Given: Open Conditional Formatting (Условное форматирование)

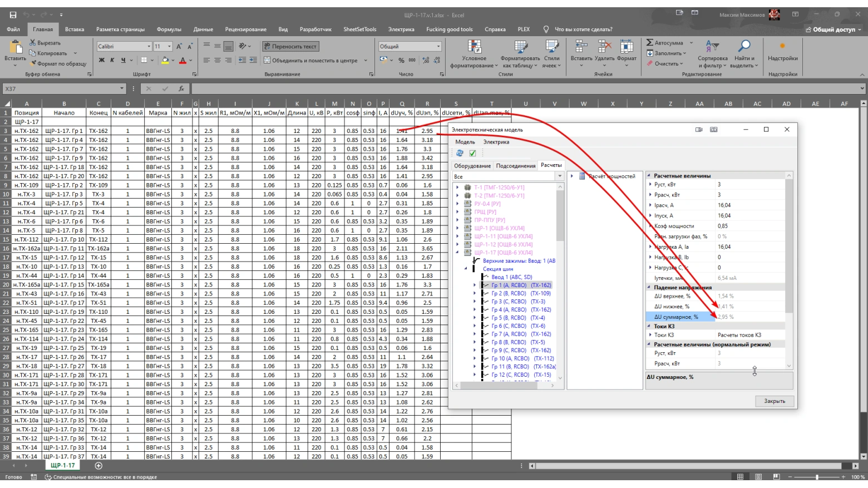Looking at the screenshot, I should [474, 54].
